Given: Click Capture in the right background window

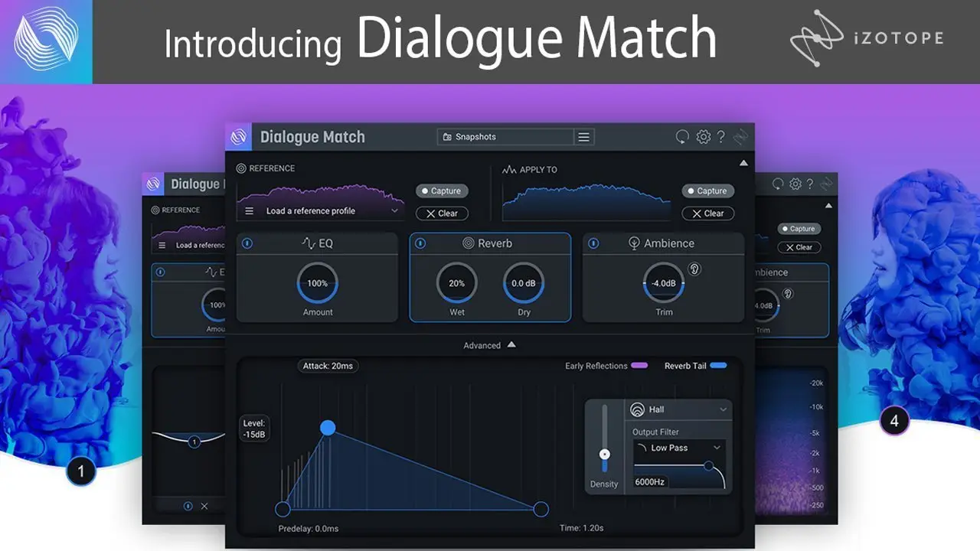Looking at the screenshot, I should 799,229.
